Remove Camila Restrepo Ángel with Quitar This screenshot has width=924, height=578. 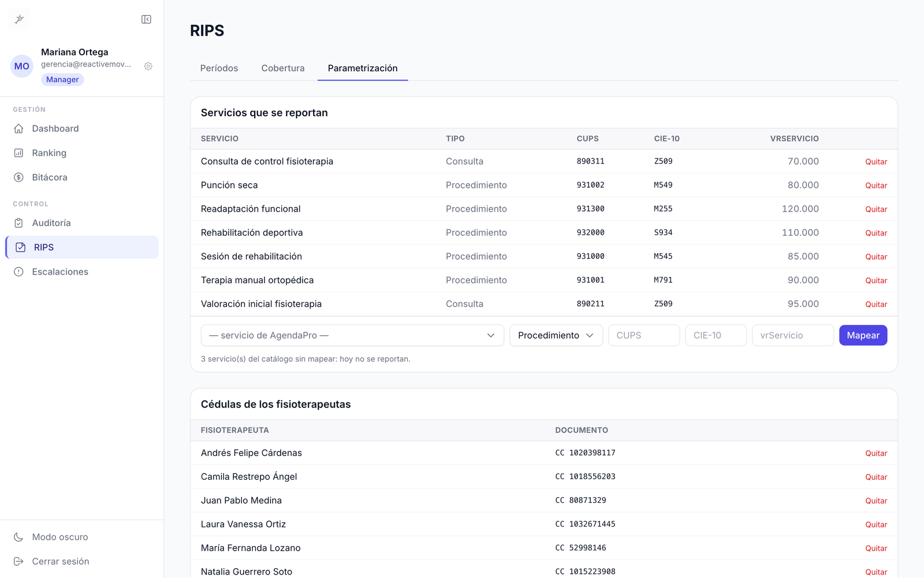point(876,477)
